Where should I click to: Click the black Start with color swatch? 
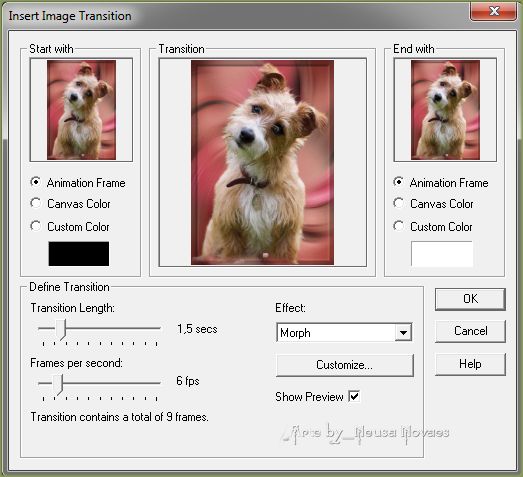point(79,254)
